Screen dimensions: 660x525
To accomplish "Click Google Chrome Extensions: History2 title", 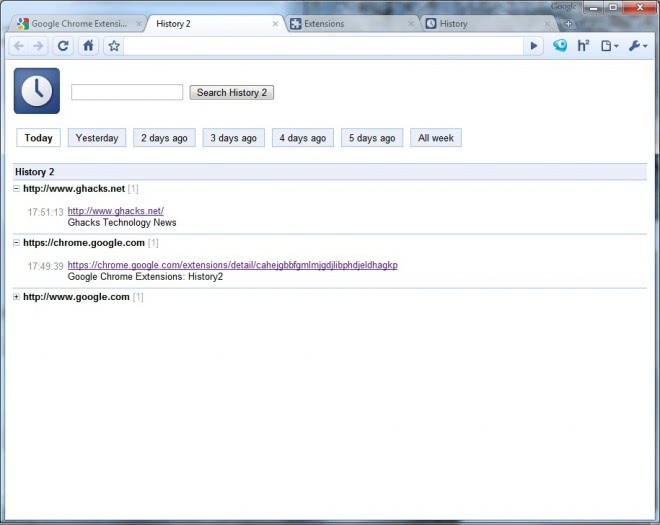I will 145,277.
